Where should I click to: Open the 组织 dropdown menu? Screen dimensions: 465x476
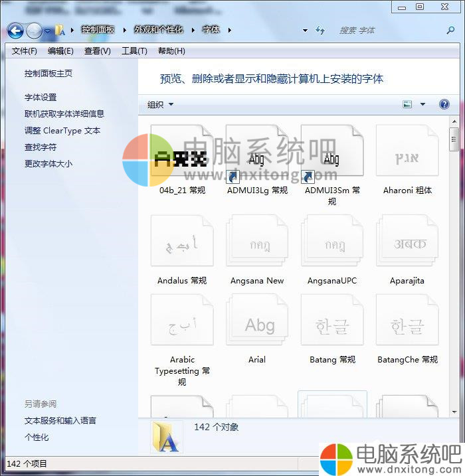(160, 104)
